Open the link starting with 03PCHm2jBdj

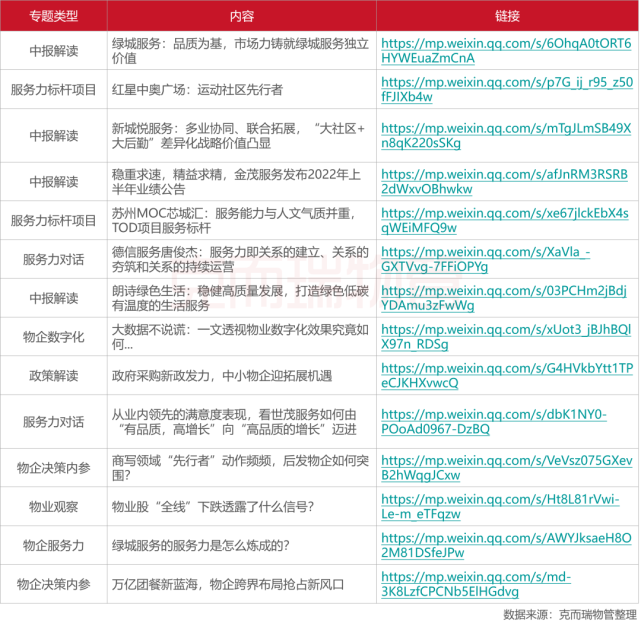coord(504,298)
